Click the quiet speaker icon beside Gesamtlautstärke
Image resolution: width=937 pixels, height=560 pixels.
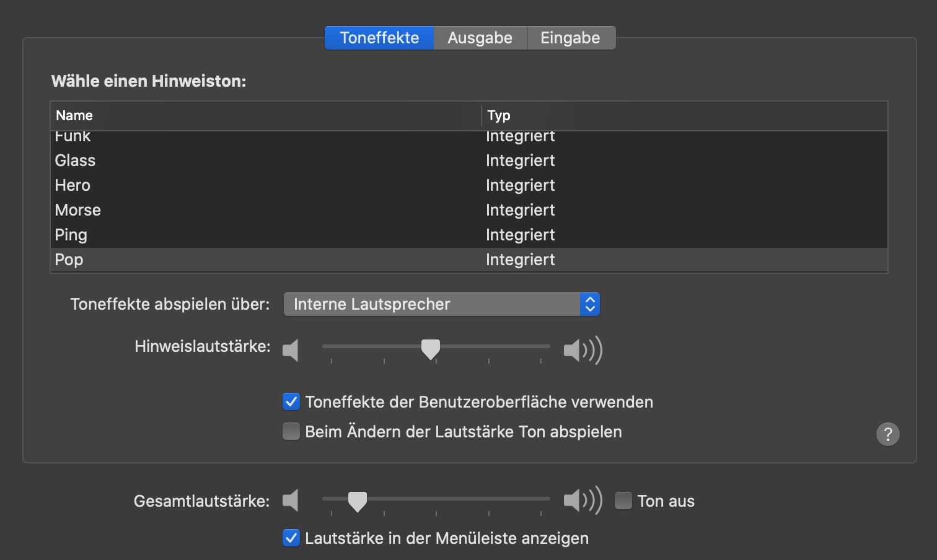click(x=291, y=501)
